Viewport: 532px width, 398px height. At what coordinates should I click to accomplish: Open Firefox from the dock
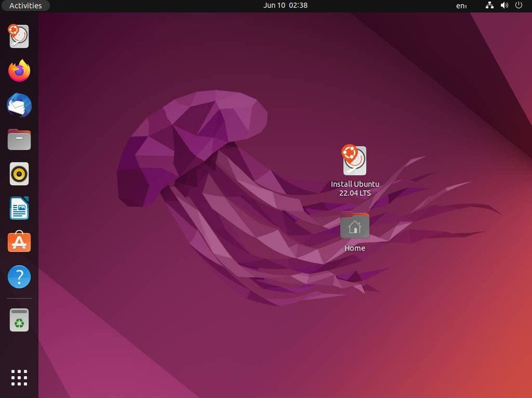19,71
